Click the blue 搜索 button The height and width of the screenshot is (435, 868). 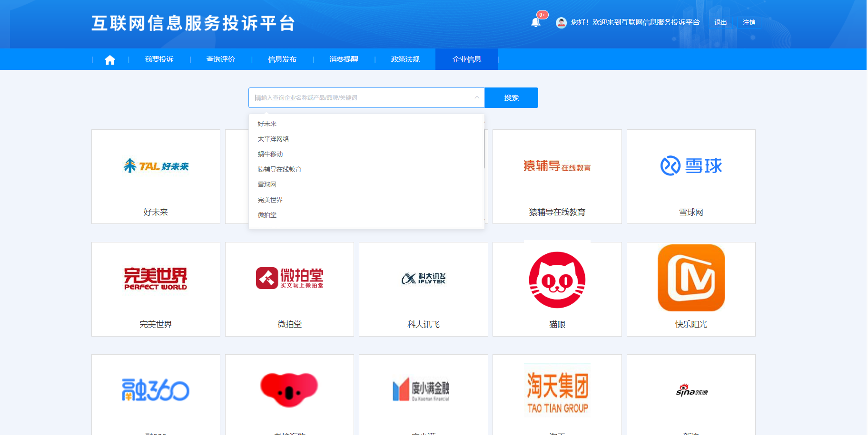512,97
